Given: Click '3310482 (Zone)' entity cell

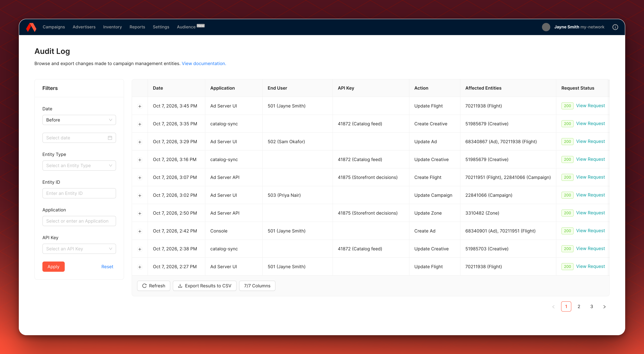Looking at the screenshot, I should tap(482, 213).
